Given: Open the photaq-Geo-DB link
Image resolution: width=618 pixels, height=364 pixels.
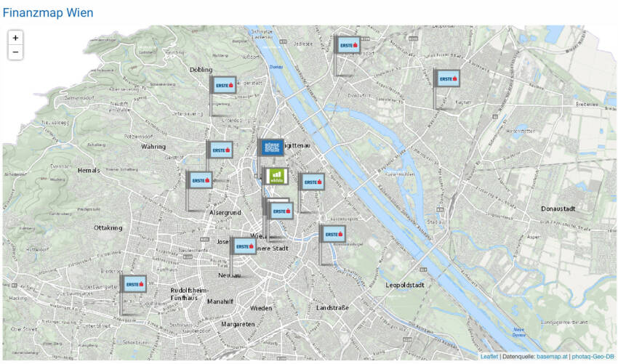Looking at the screenshot, I should [x=593, y=357].
